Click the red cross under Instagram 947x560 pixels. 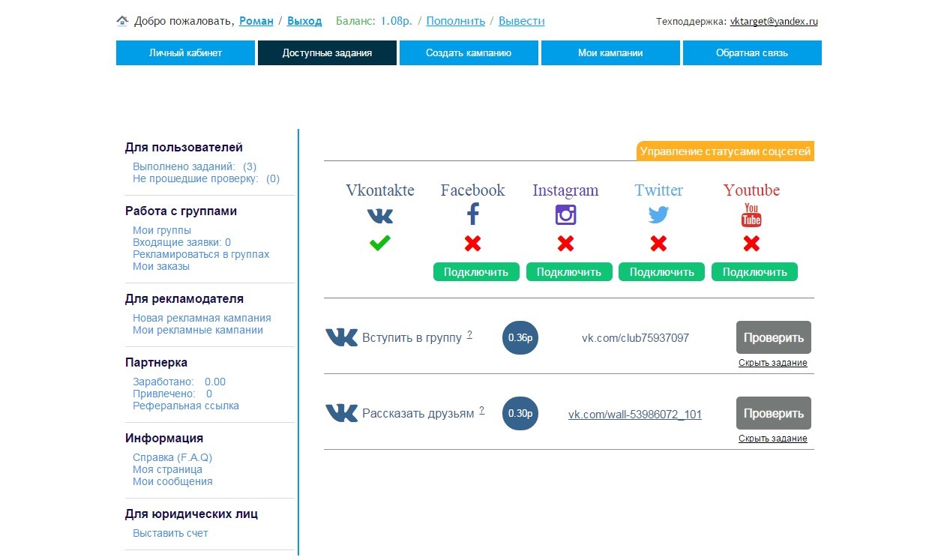click(x=566, y=243)
